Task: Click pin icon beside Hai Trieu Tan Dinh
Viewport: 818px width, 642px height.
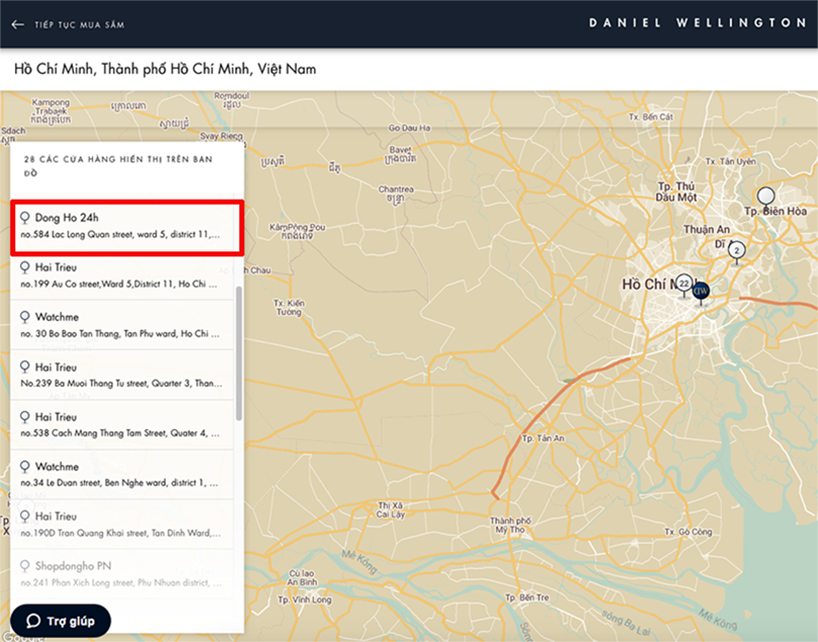Action: pyautogui.click(x=25, y=516)
